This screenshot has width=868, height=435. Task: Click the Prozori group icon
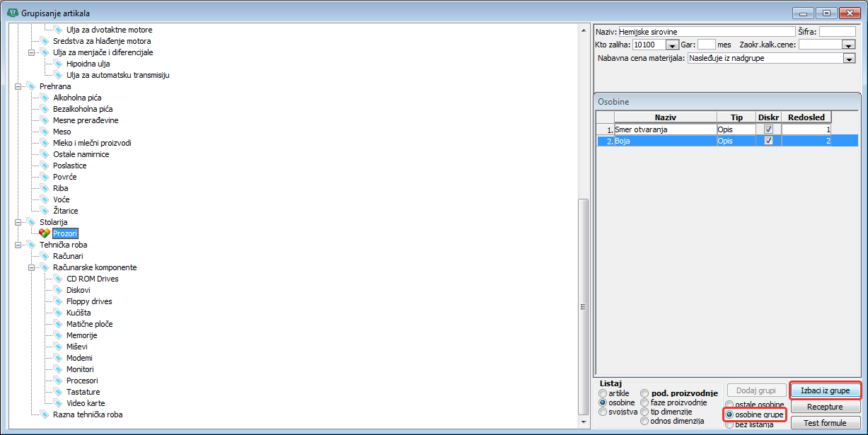(x=45, y=233)
